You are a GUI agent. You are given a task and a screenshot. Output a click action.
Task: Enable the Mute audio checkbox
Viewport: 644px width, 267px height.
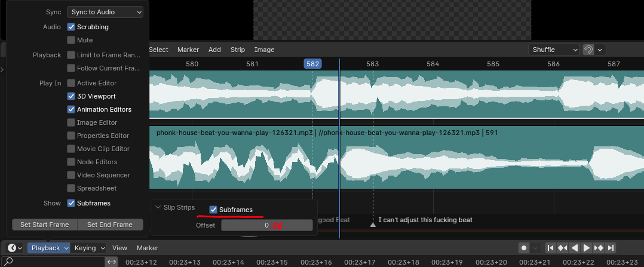(x=70, y=40)
